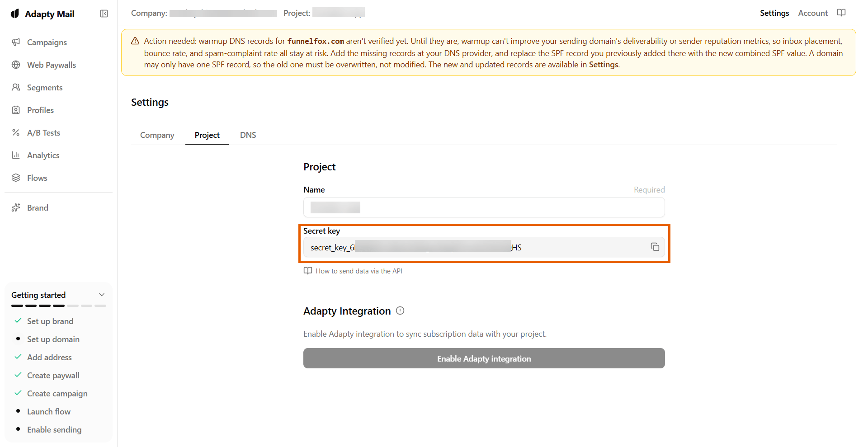Click the Company label in the header
Image resolution: width=868 pixels, height=447 pixels.
click(149, 13)
